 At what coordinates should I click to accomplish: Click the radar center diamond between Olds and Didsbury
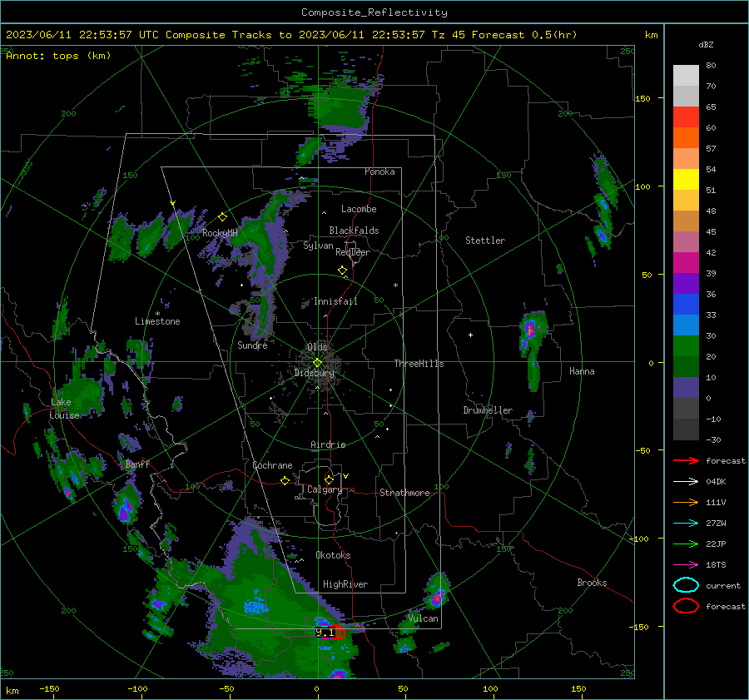click(x=317, y=363)
